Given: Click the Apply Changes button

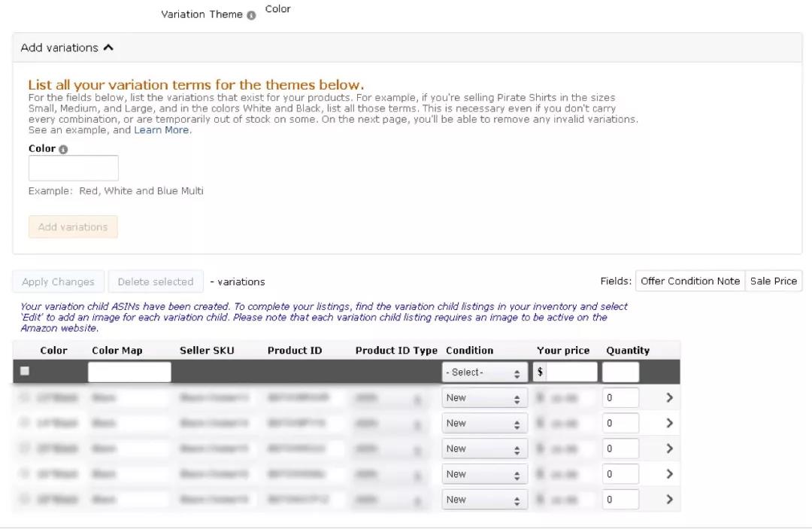Looking at the screenshot, I should tap(59, 282).
